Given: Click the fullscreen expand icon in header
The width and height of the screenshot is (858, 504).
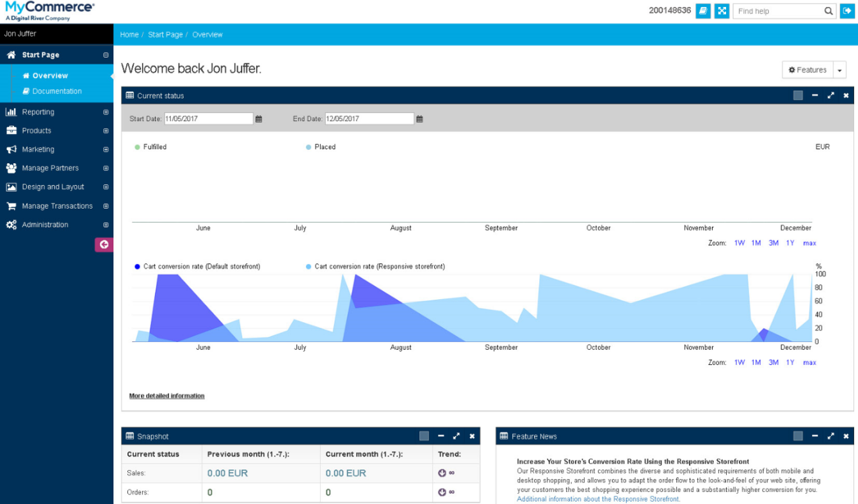Looking at the screenshot, I should coord(722,11).
